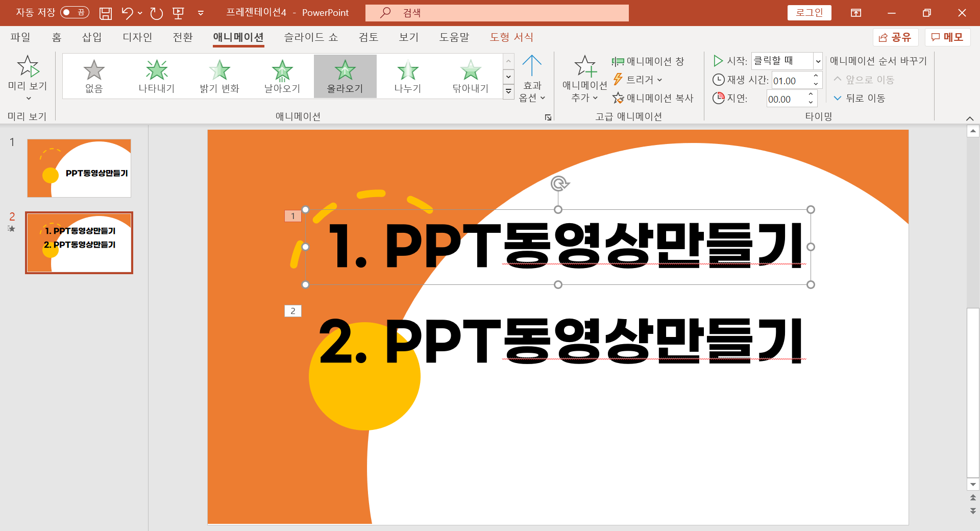Open the Customize Quick Access Toolbar dropdown

(201, 13)
